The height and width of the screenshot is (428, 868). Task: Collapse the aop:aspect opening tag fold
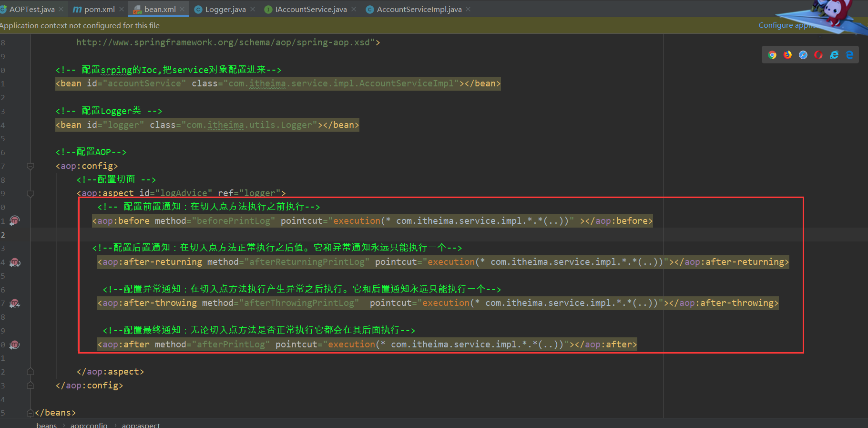[31, 194]
